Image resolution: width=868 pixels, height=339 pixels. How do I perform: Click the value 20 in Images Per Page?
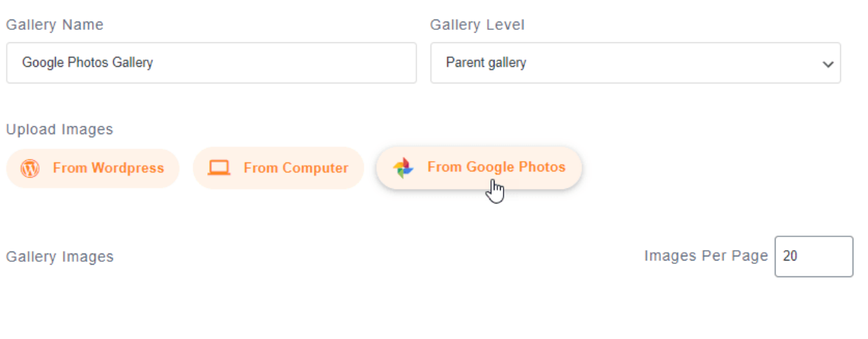click(x=790, y=256)
